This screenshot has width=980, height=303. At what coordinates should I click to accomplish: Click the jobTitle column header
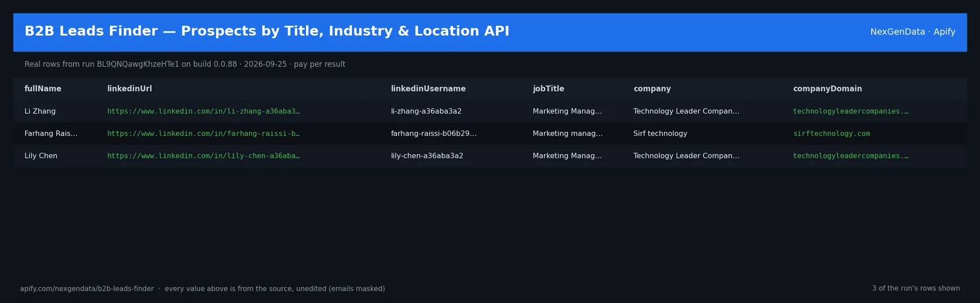[x=548, y=89]
